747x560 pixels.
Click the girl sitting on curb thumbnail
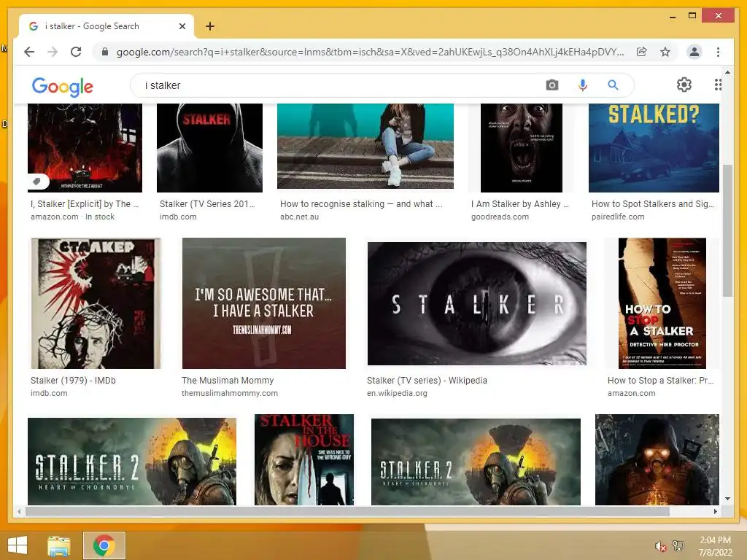click(x=365, y=146)
